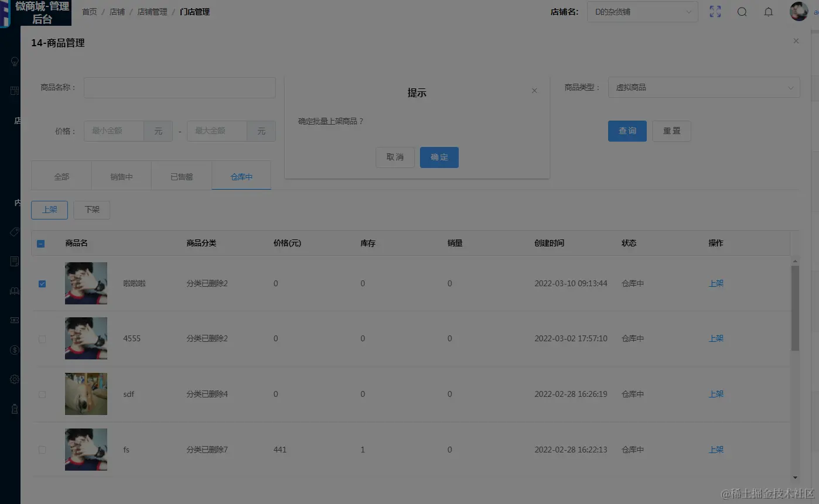Viewport: 819px width, 504px height.
Task: Click the scrollbar down arrow of the table
Action: point(795,478)
